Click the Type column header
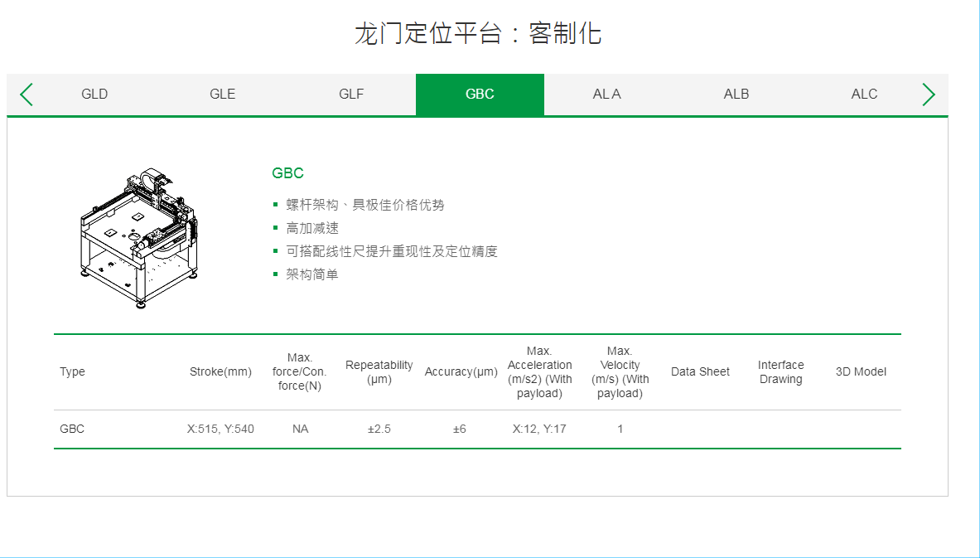The image size is (980, 558). point(73,371)
